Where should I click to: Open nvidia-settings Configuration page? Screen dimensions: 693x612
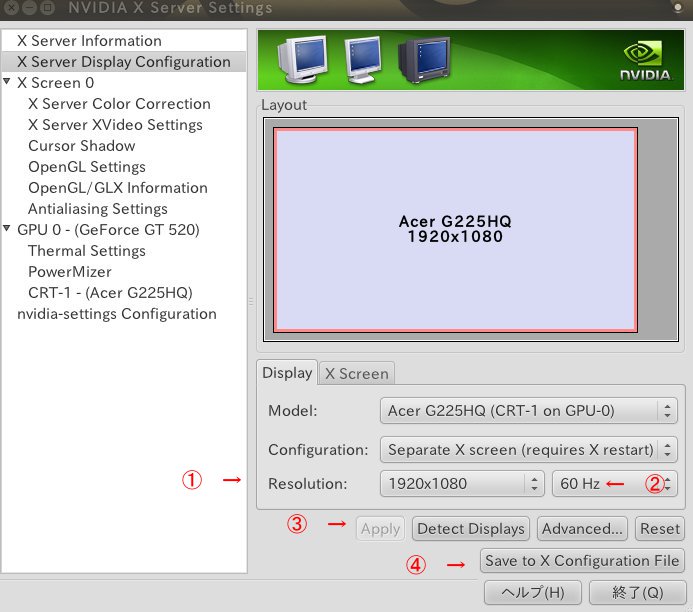coord(117,314)
